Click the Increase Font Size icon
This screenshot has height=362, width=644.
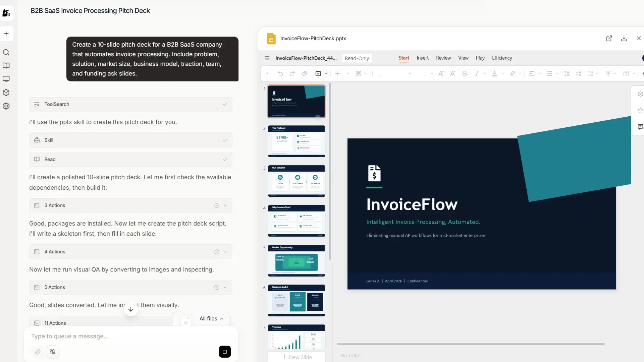tap(441, 73)
